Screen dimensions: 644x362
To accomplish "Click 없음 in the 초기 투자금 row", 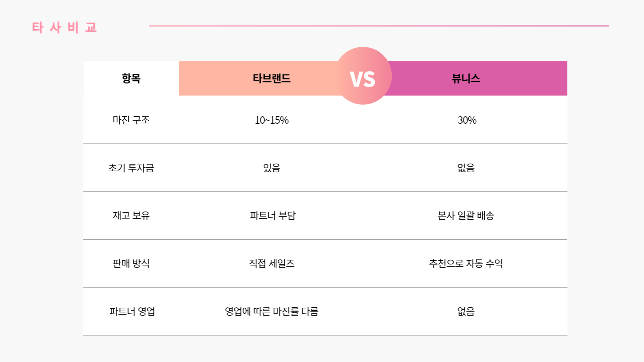I will 466,168.
